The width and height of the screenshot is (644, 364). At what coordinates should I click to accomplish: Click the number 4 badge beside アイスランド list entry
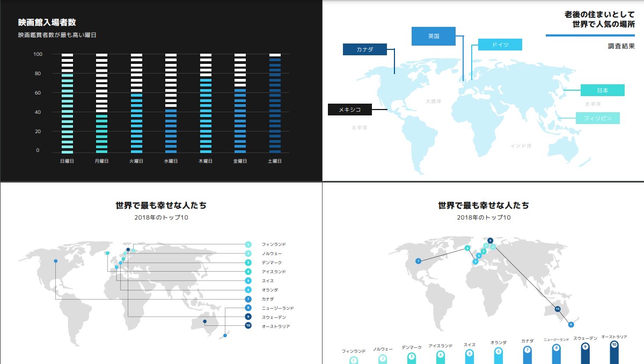tap(248, 272)
